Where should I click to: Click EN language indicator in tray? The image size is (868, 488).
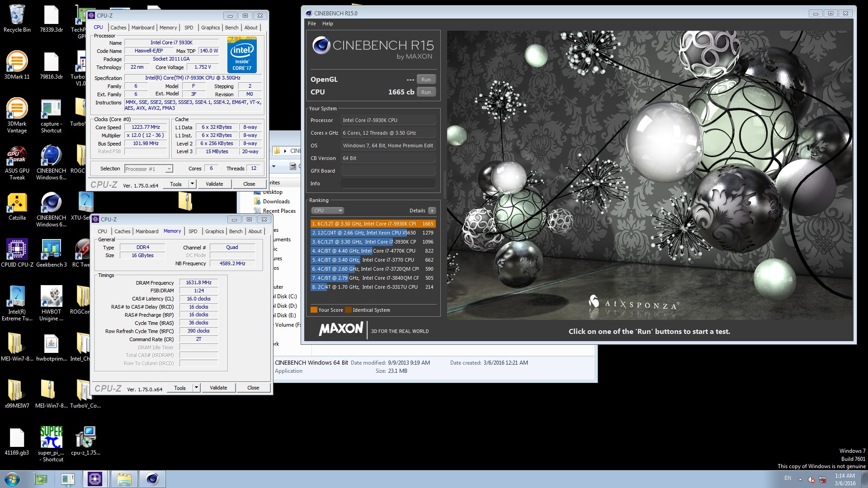pos(788,478)
